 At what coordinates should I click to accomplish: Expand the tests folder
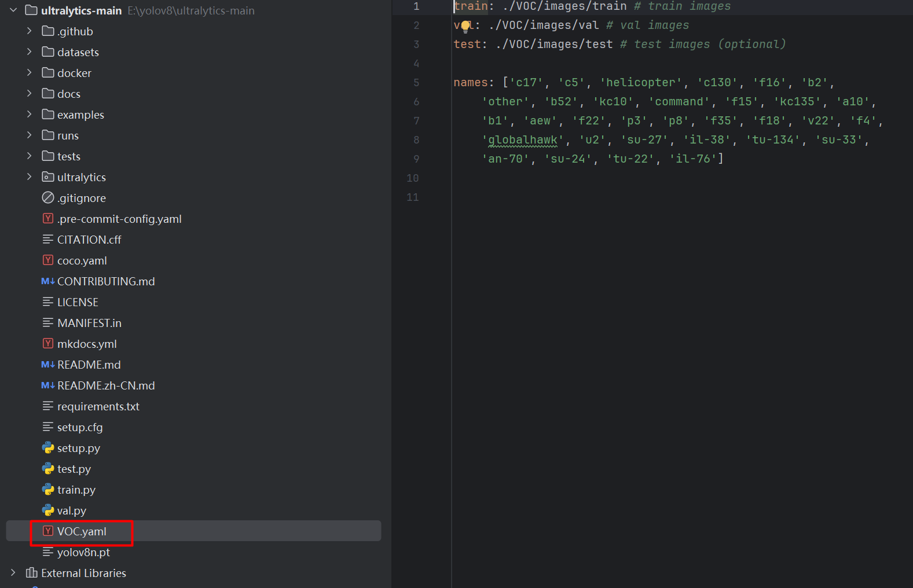[x=30, y=156]
